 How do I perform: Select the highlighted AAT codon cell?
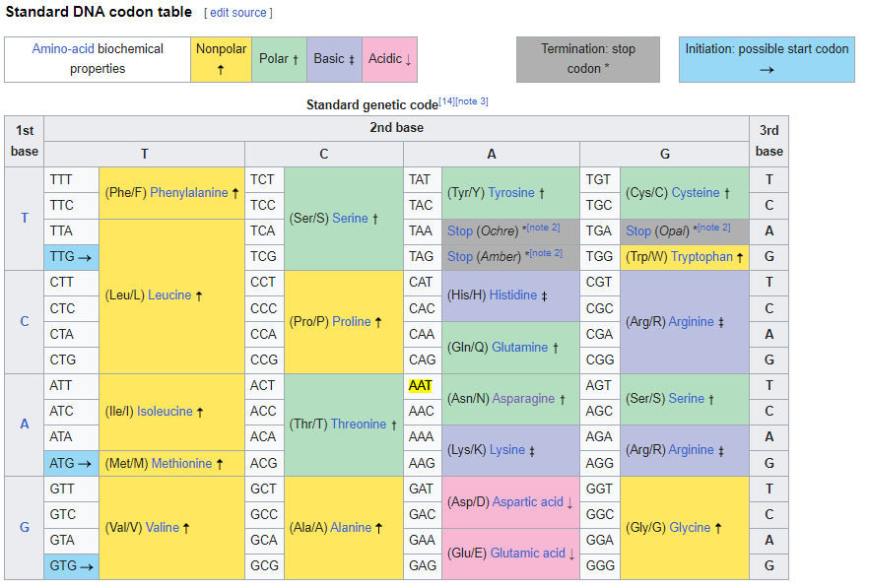tap(423, 386)
